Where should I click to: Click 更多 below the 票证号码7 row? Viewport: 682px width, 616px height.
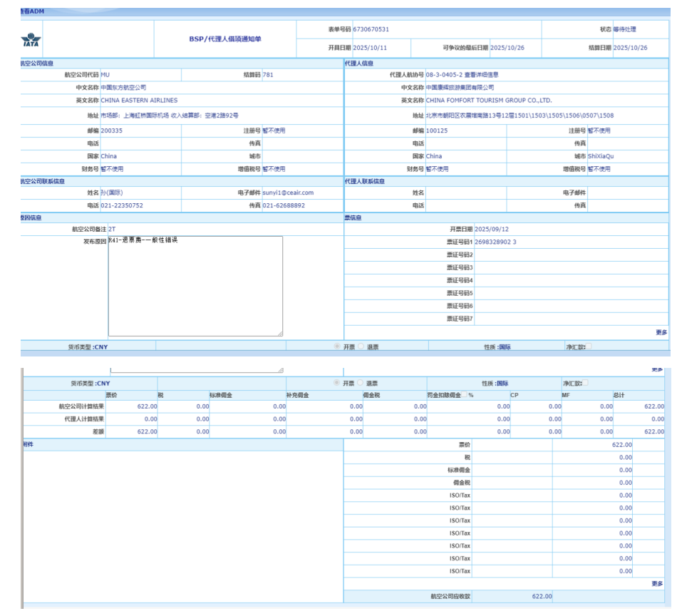[661, 332]
